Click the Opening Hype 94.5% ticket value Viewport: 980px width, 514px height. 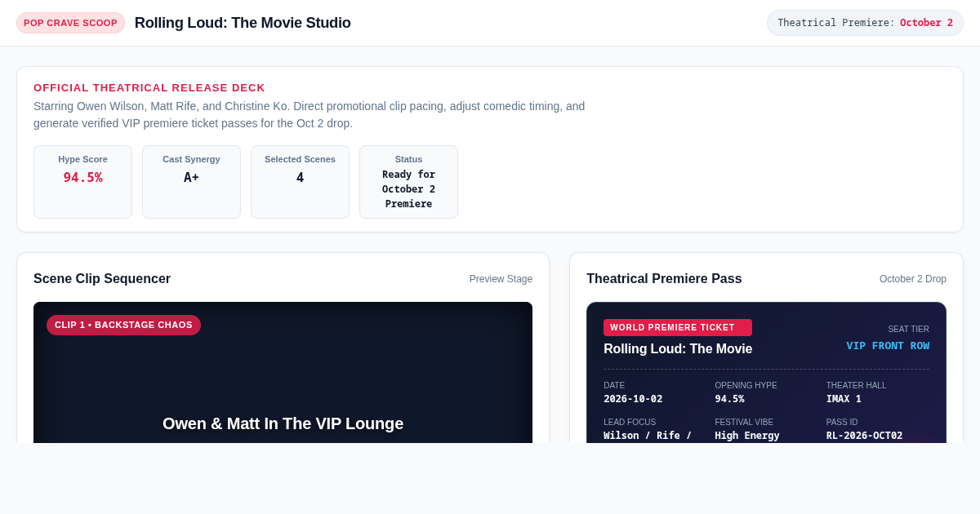[x=729, y=399]
